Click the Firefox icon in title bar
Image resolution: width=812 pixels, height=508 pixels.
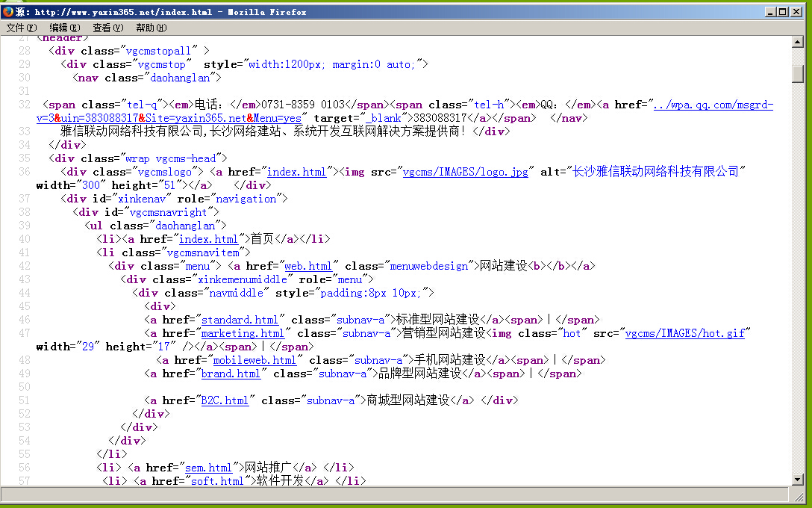(x=8, y=12)
